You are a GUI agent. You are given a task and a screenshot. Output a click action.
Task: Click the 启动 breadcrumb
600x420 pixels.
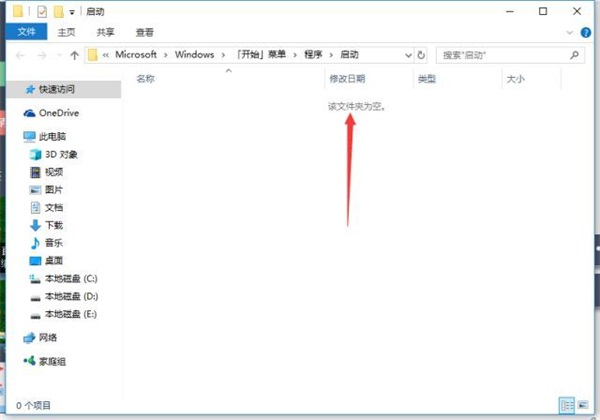click(x=349, y=55)
